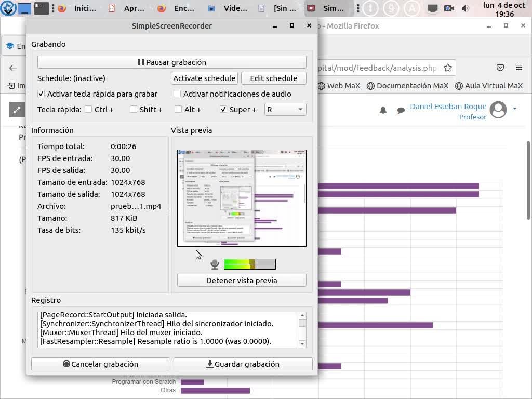The width and height of the screenshot is (532, 399).
Task: Open the messages chat bubble icon
Action: (401, 110)
